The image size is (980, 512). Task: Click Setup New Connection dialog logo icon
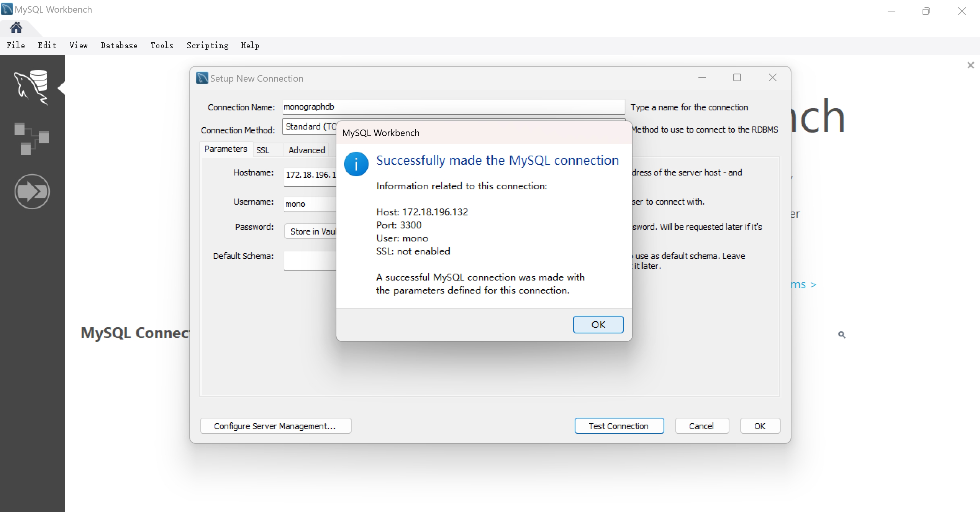[x=202, y=78]
